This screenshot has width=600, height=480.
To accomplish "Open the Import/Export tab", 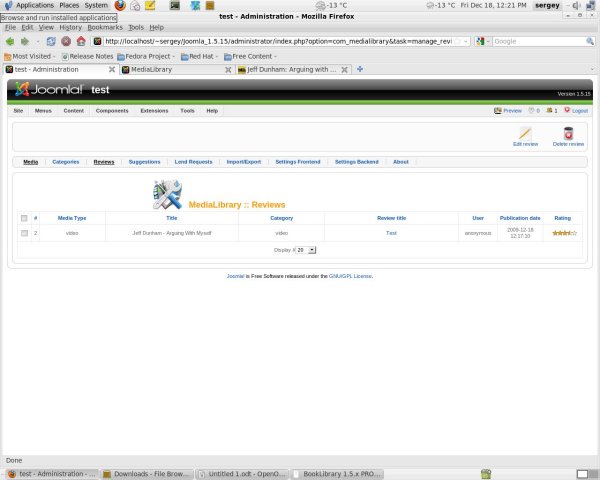I will click(244, 162).
